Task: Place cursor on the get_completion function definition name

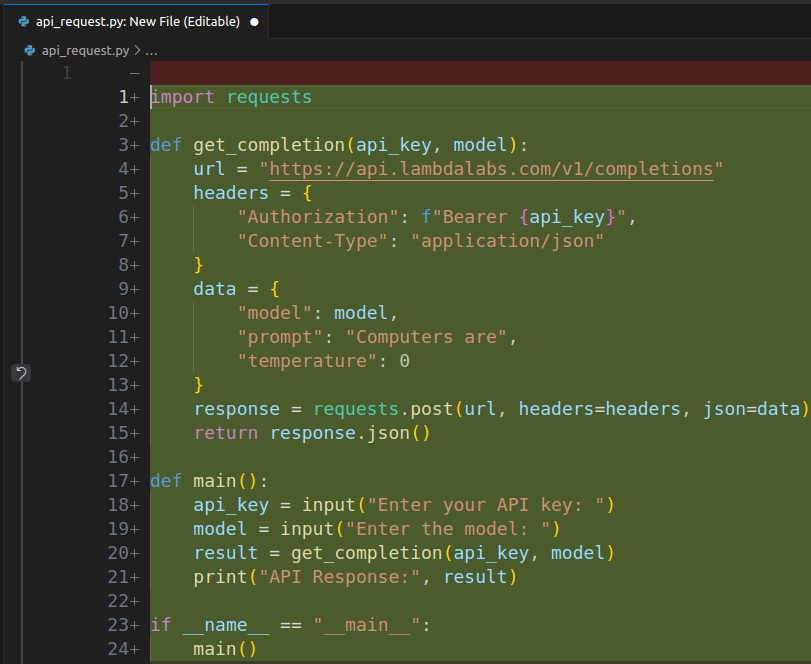Action: [x=268, y=145]
